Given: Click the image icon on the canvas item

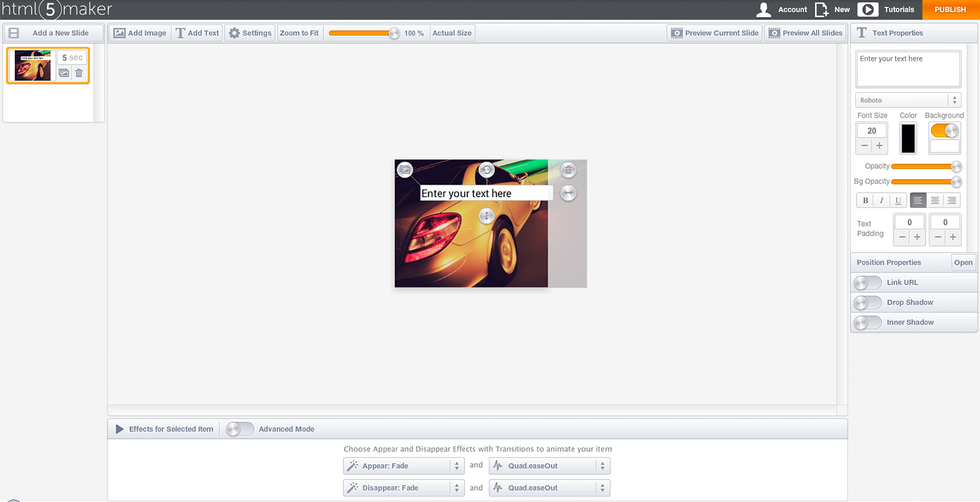Looking at the screenshot, I should pyautogui.click(x=405, y=170).
